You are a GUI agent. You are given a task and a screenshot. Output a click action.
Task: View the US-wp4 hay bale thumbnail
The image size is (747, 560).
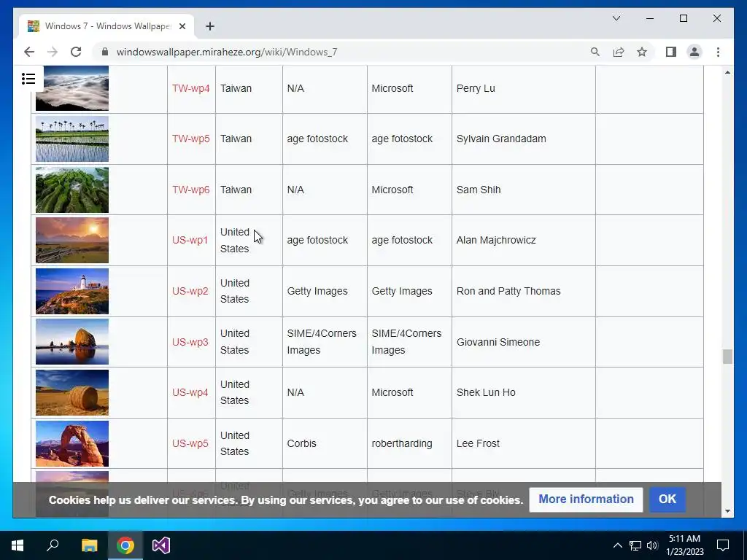72,392
